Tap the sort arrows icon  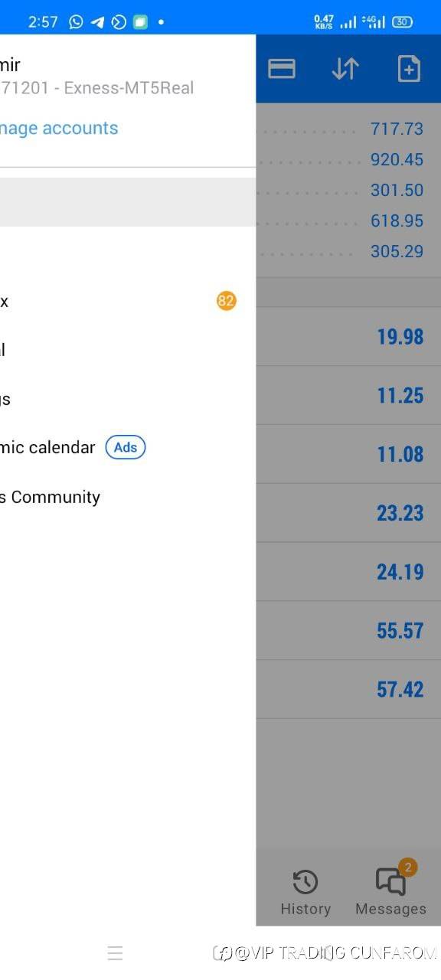pos(345,69)
